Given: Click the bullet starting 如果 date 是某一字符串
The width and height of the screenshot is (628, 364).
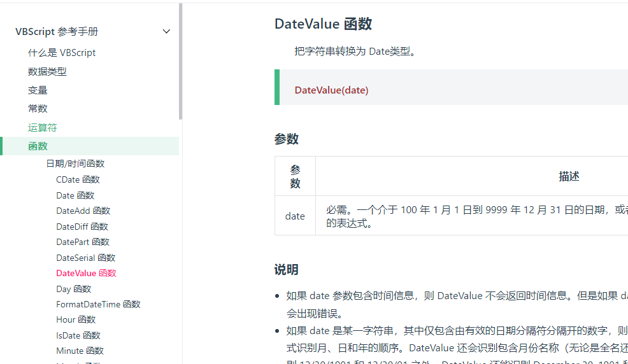Looking at the screenshot, I should 457,346.
